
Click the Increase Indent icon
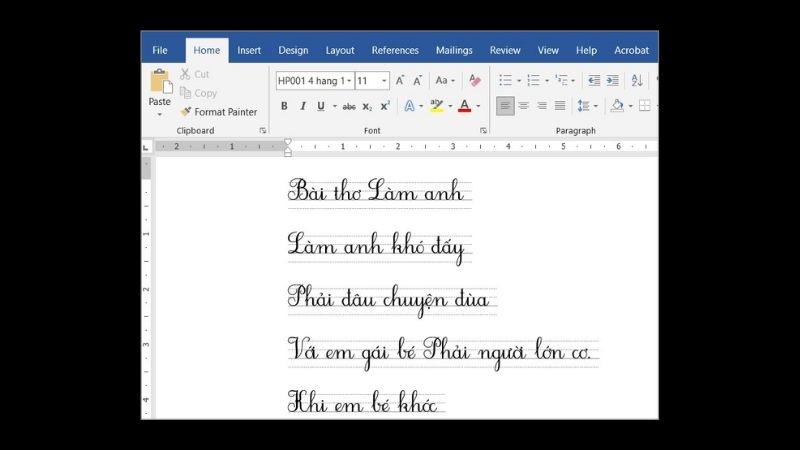tap(612, 80)
